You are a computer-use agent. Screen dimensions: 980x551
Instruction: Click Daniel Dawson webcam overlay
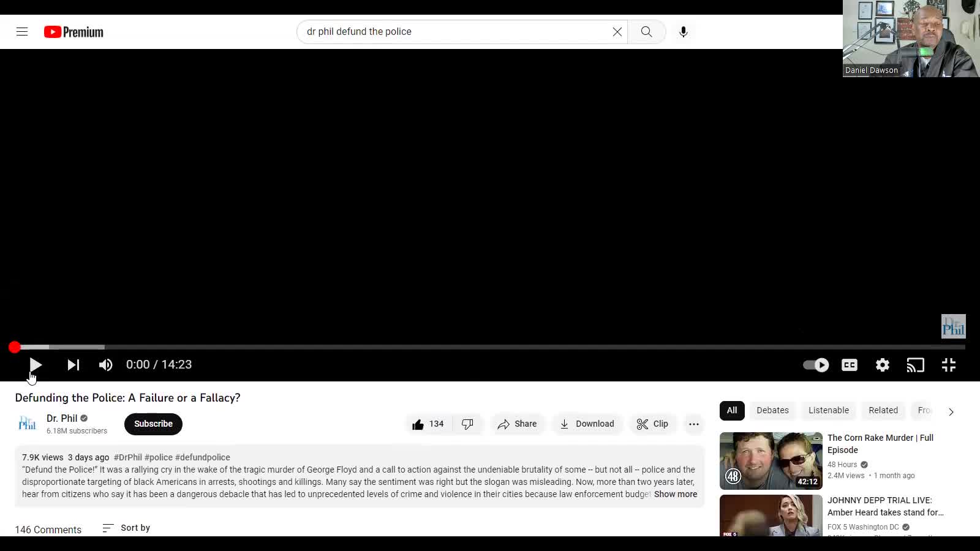[x=911, y=39]
